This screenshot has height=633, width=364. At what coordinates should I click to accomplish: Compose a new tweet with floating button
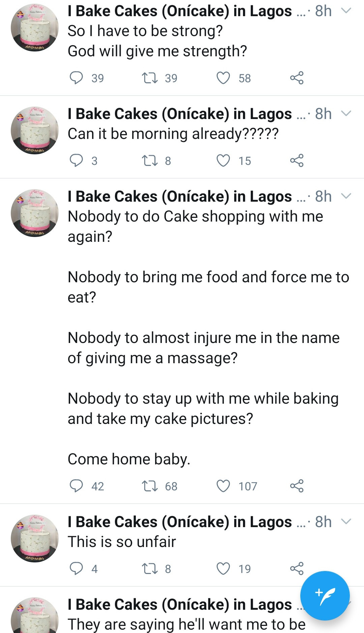[325, 596]
